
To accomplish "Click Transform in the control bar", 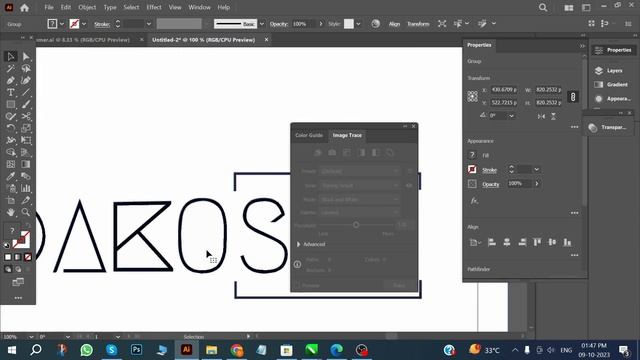I will [418, 24].
